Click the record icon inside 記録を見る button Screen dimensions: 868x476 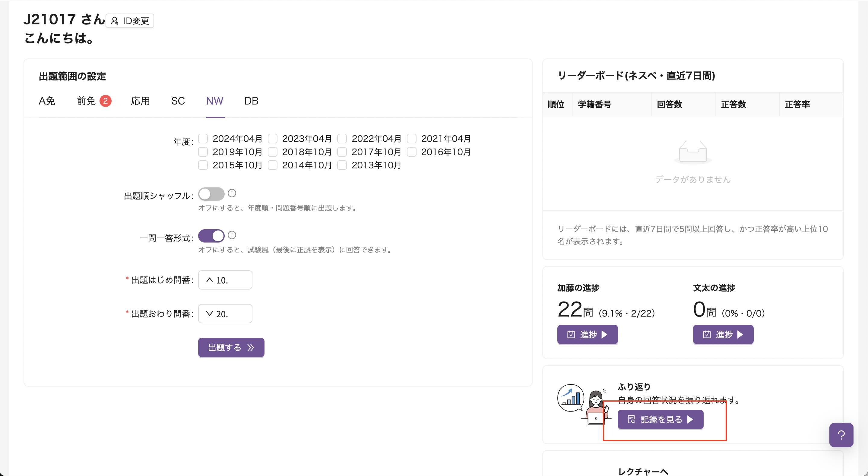632,419
